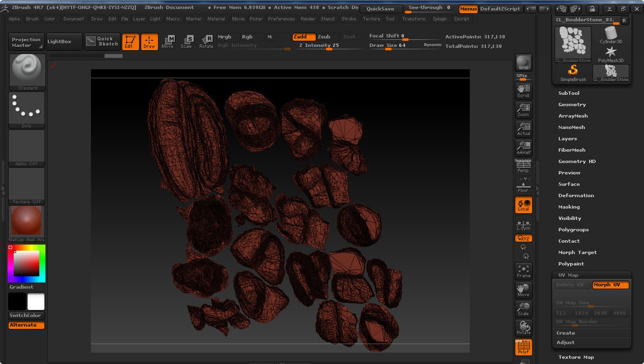
Task: Expand the Deformation section
Action: click(576, 196)
